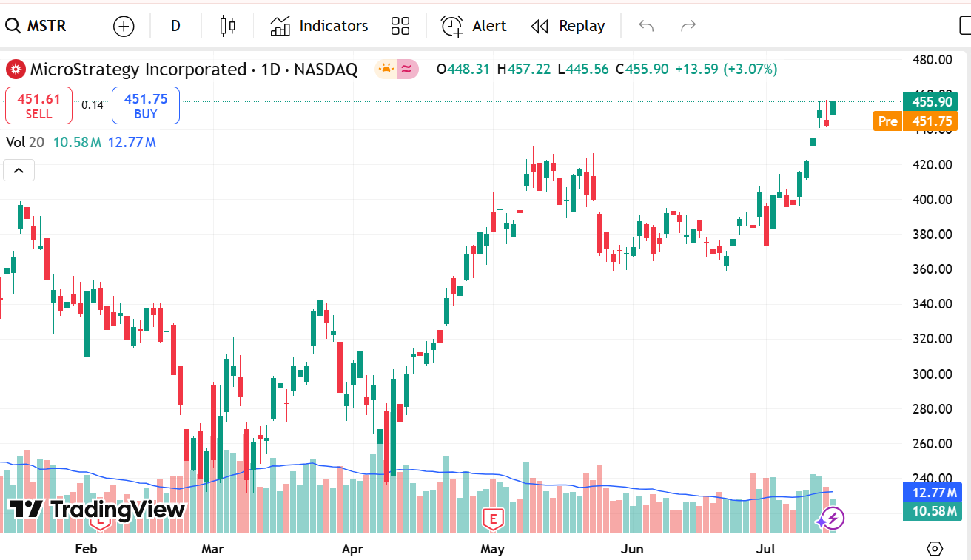Open the D interval selector
This screenshot has height=560, width=971.
tap(175, 26)
